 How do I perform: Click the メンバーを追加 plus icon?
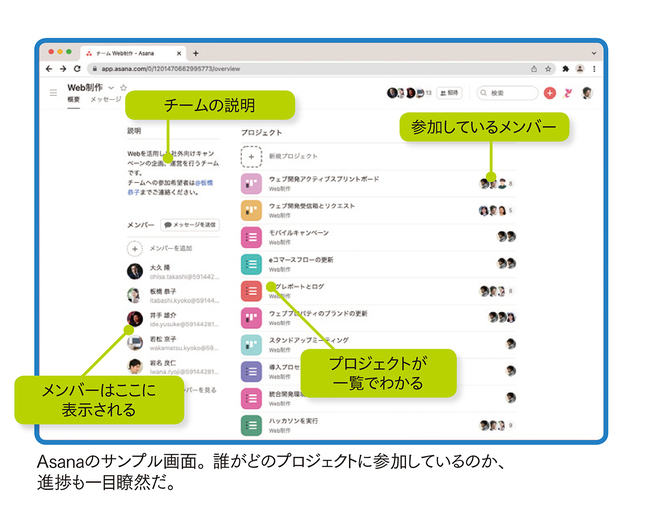pyautogui.click(x=135, y=249)
